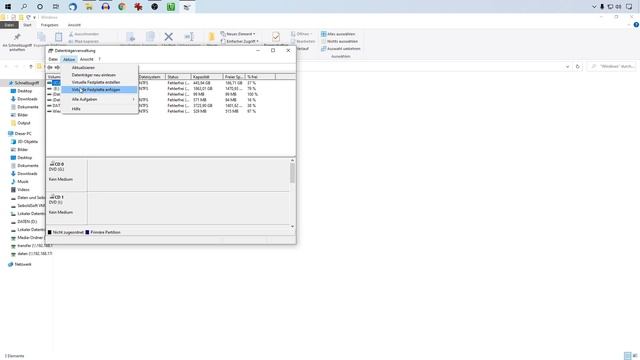Click the Explorer help question mark icon
This screenshot has height=360, width=640.
tap(636, 25)
